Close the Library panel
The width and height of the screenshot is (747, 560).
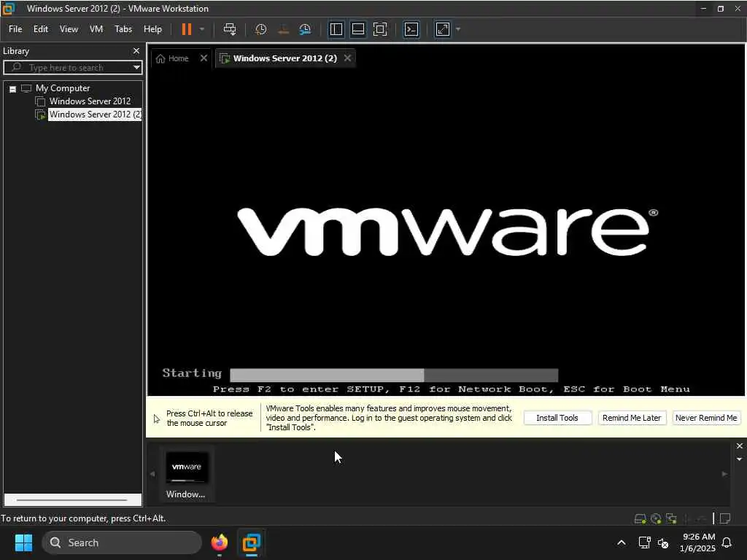(x=136, y=50)
